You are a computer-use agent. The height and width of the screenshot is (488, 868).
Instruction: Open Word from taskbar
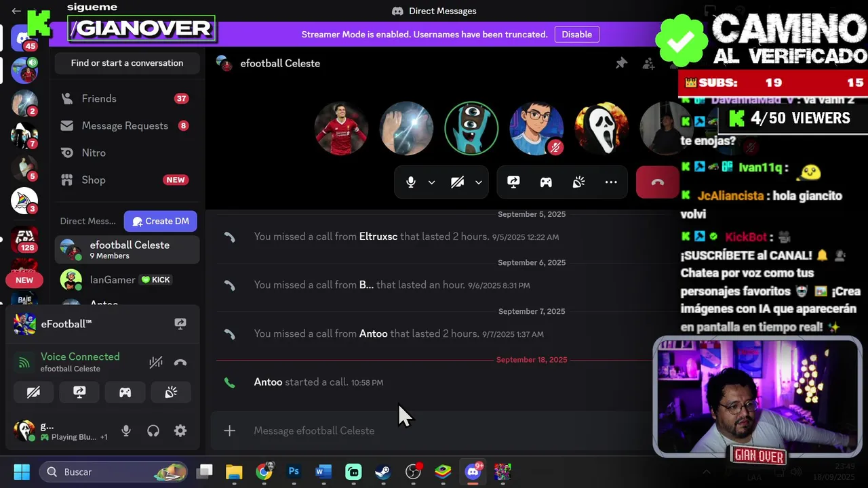click(323, 472)
